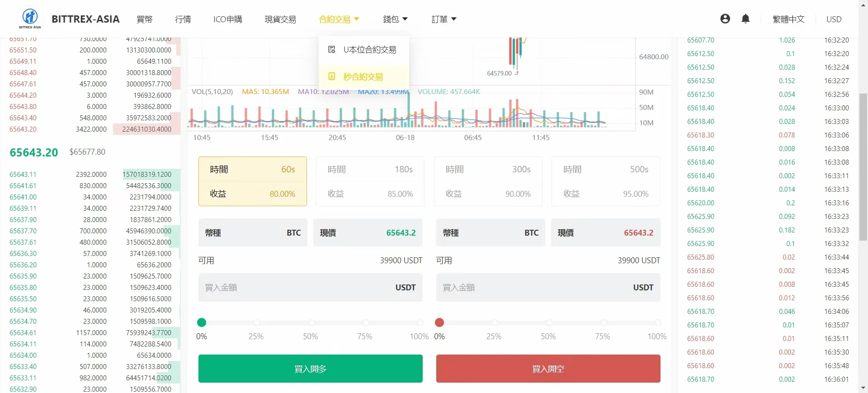The width and height of the screenshot is (868, 393).
Task: Click short-side available balance 39900 USDT
Action: [639, 260]
